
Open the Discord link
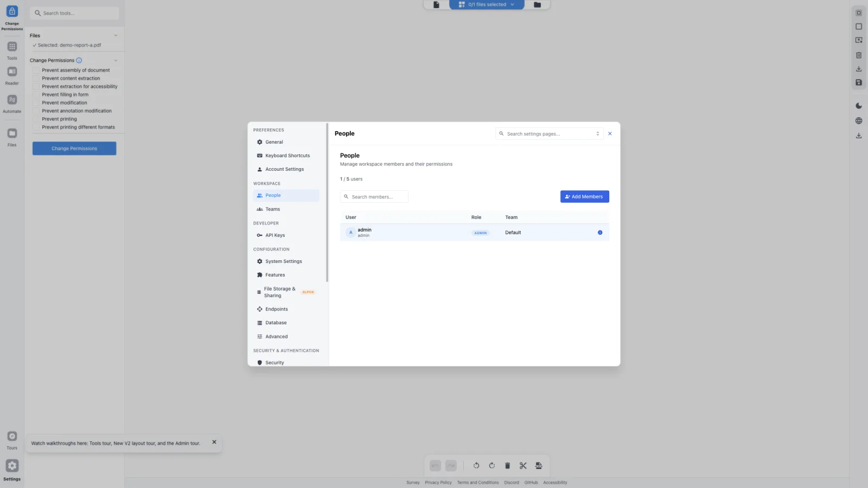[512, 483]
